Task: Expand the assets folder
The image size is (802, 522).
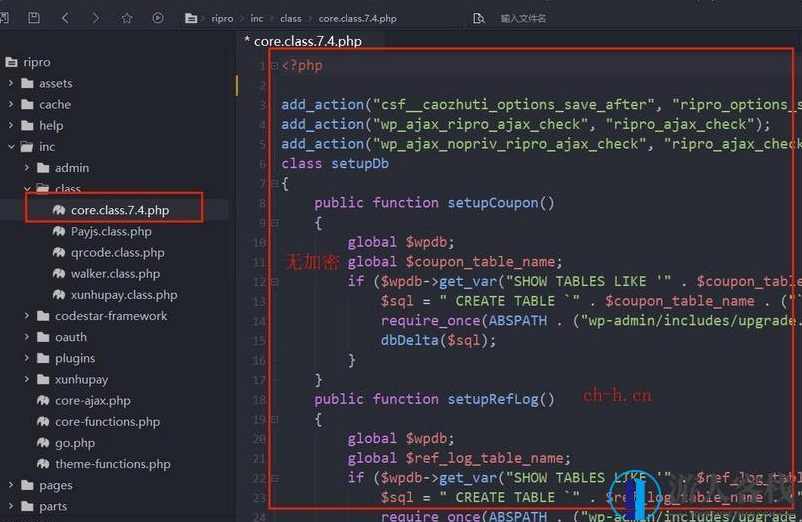Action: pyautogui.click(x=11, y=83)
